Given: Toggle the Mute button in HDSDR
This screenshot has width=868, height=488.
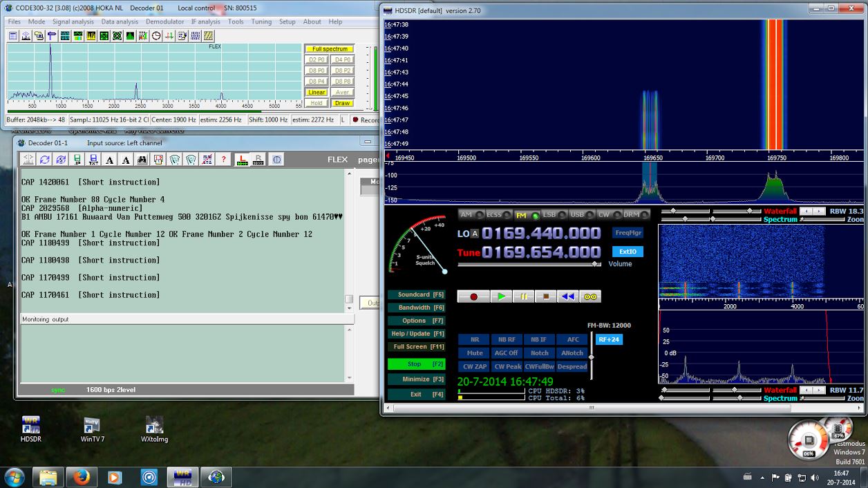Looking at the screenshot, I should click(x=475, y=353).
